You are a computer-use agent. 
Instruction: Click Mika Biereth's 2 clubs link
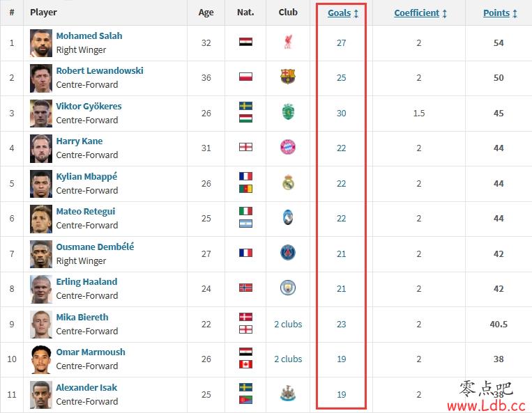click(x=288, y=325)
